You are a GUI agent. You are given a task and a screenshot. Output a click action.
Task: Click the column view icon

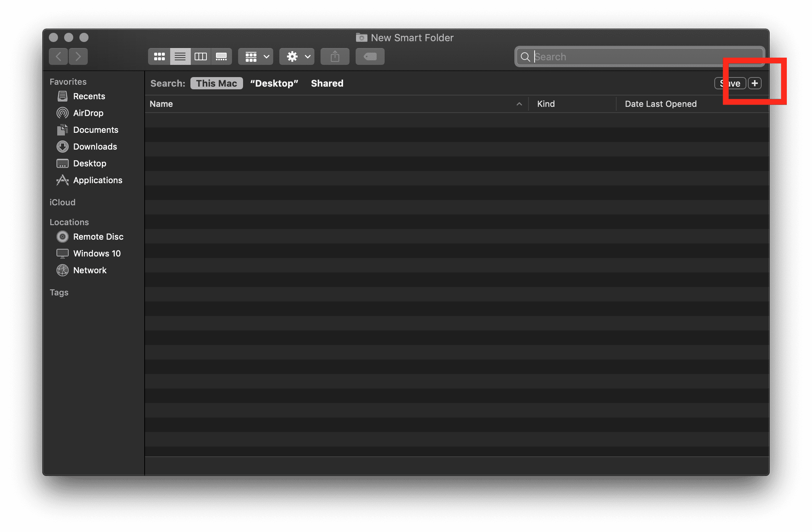(x=200, y=56)
